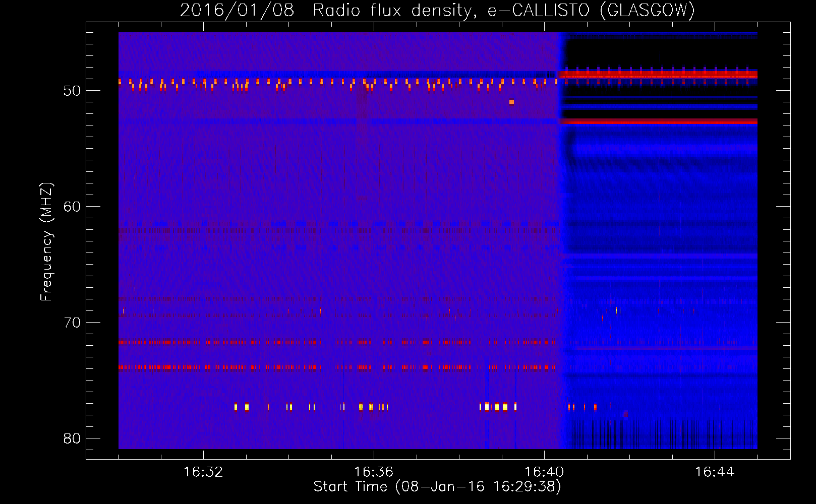Click the '16:32' time axis label

point(203,472)
